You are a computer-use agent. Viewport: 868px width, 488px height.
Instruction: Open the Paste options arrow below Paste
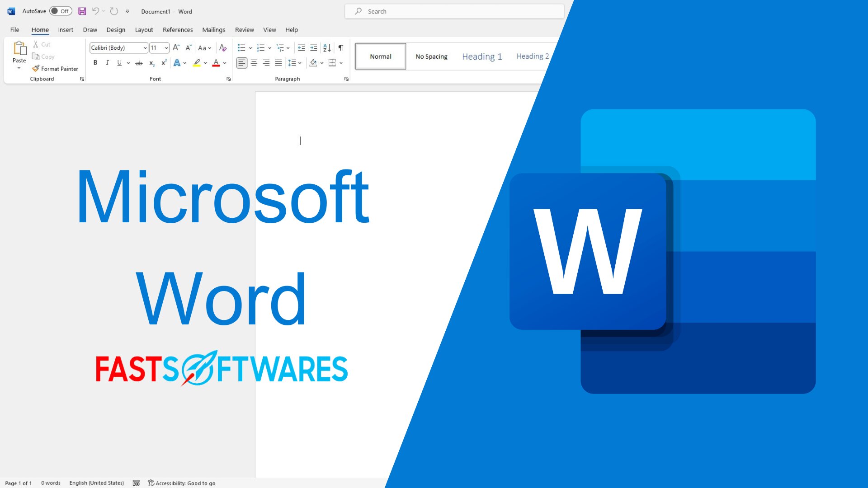tap(19, 68)
